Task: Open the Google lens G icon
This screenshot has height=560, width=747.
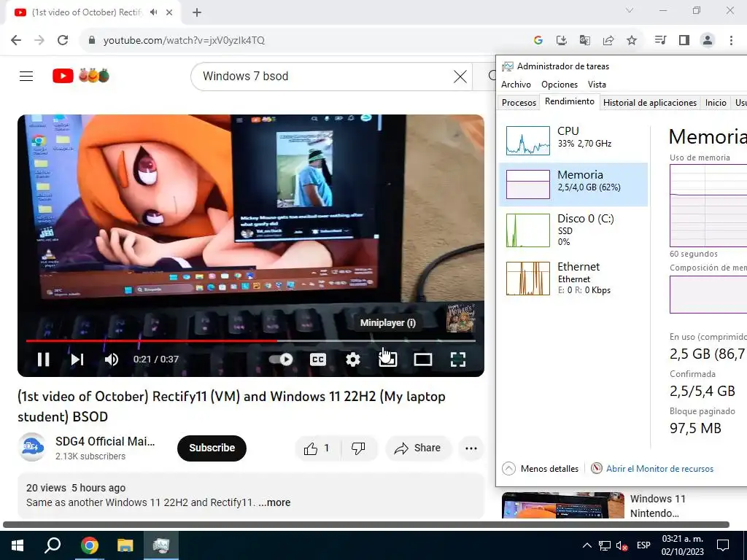Action: (x=538, y=41)
